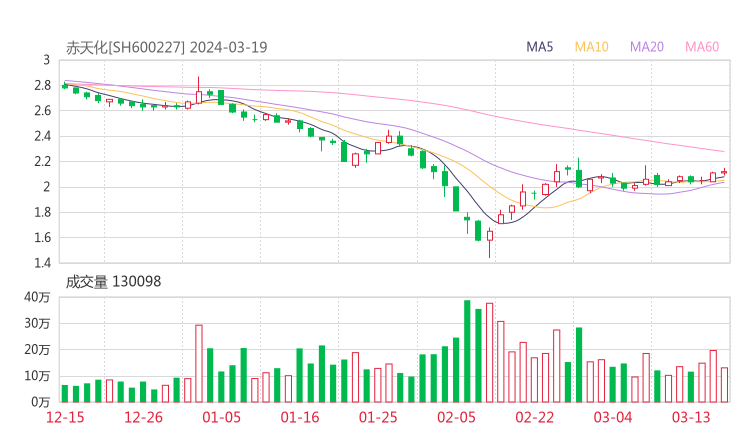Click the 12-15 date axis label
The height and width of the screenshot is (440, 740).
[65, 417]
